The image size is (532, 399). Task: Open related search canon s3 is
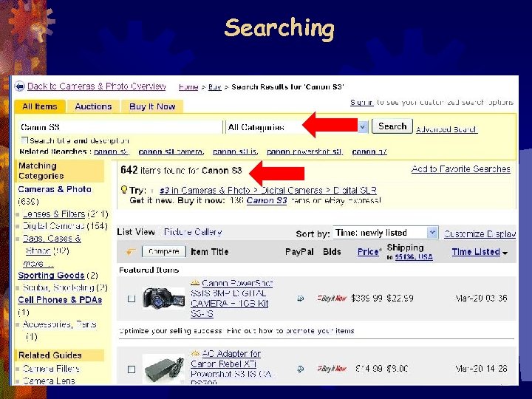tap(235, 151)
